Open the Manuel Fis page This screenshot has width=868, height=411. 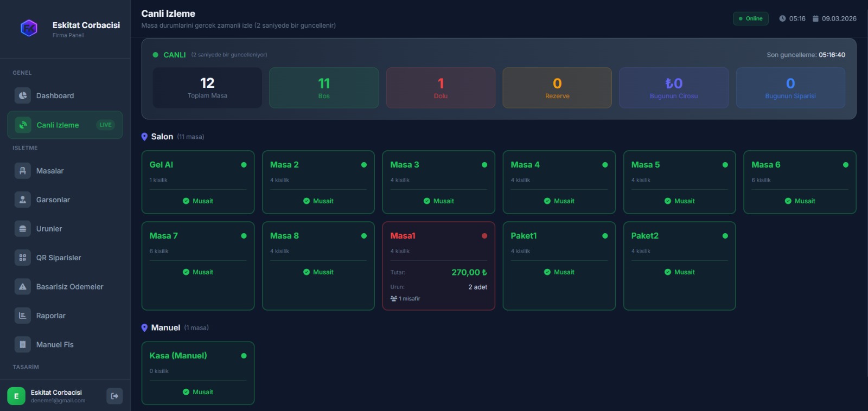[x=65, y=344]
